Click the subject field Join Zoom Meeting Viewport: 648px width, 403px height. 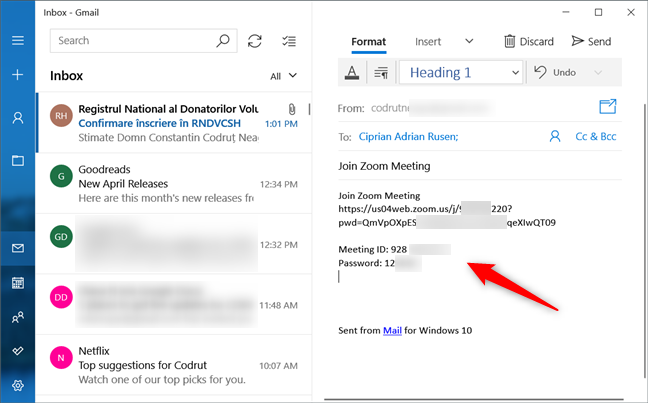click(x=480, y=166)
